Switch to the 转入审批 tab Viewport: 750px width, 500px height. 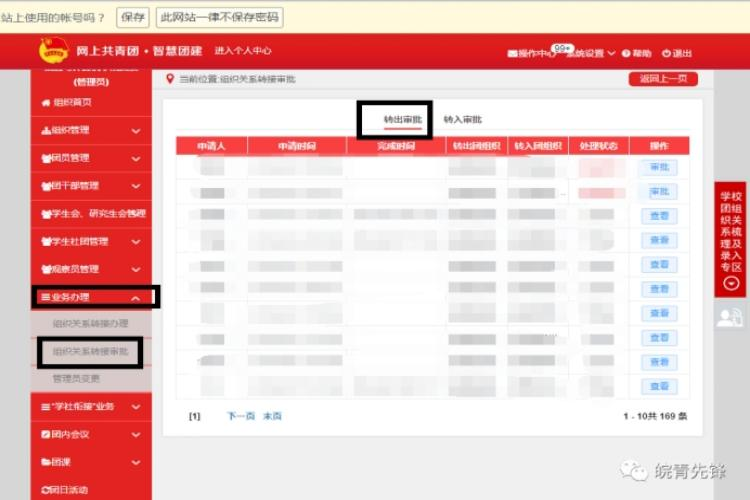pos(462,119)
